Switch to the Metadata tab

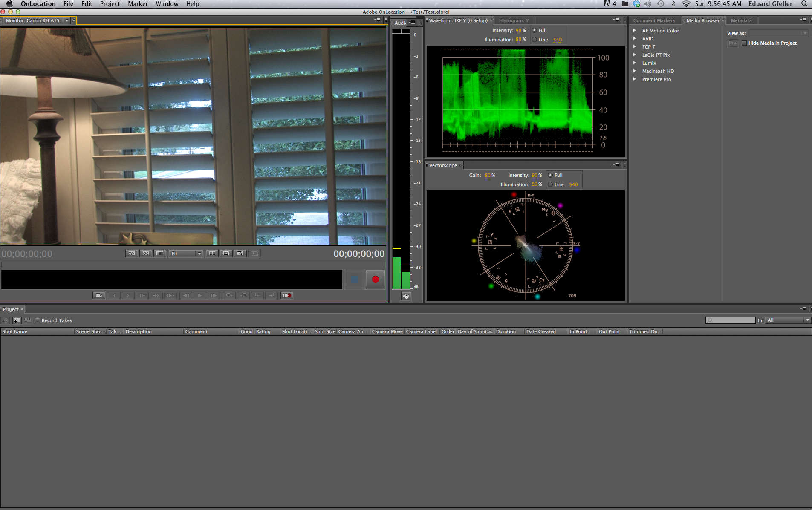(741, 20)
